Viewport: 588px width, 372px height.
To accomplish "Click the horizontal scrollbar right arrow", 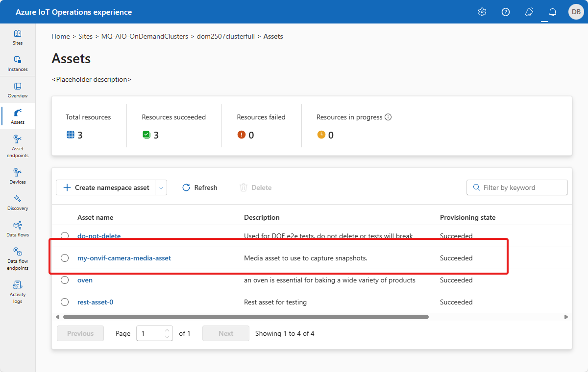I will (x=566, y=317).
